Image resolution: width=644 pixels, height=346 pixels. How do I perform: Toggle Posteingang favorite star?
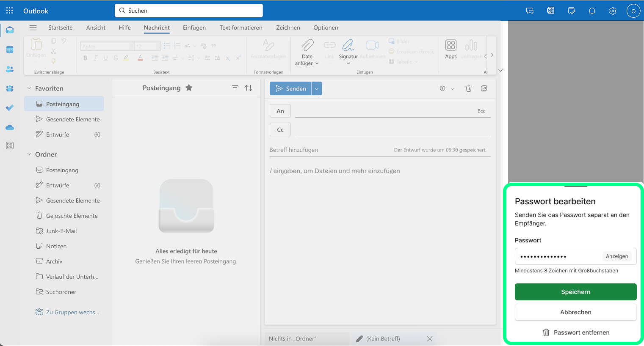pos(189,88)
